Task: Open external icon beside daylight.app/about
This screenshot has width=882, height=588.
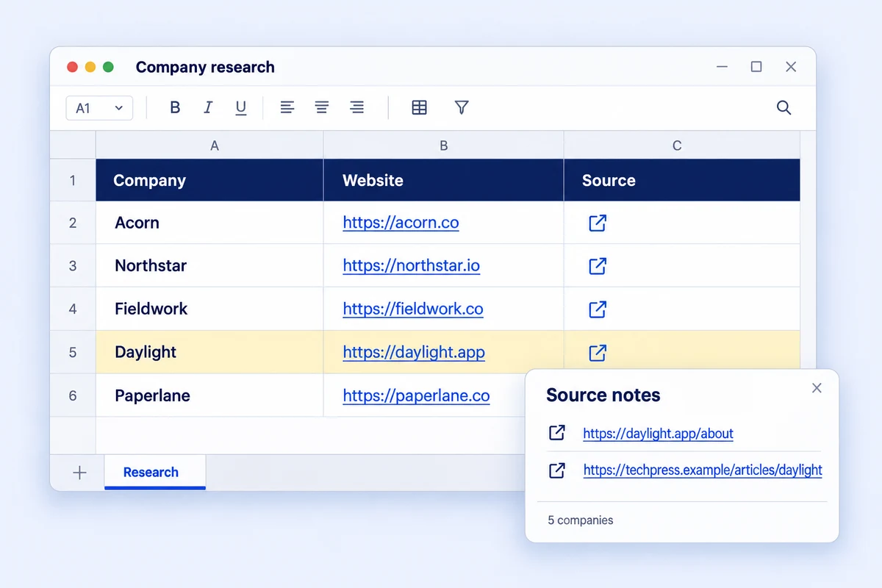Action: [557, 433]
